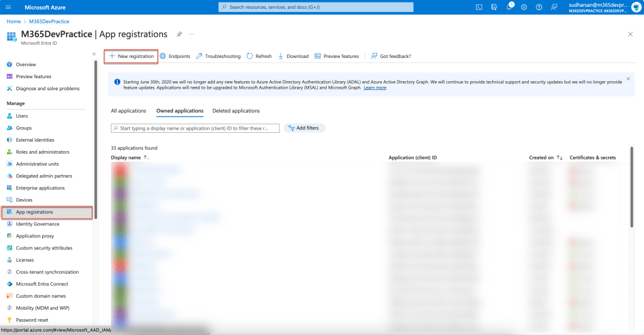The height and width of the screenshot is (335, 644).
Task: Open the Azure portal hamburger menu
Action: (8, 7)
